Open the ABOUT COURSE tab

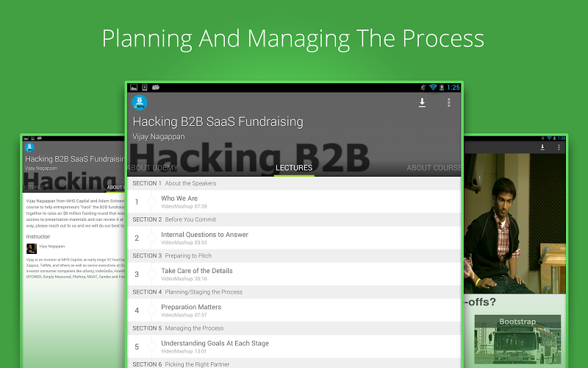click(434, 168)
